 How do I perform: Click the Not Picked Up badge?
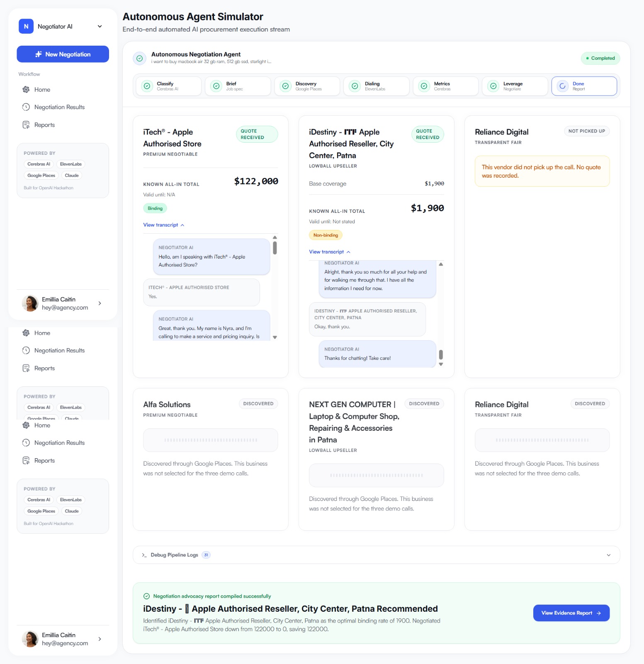[587, 131]
